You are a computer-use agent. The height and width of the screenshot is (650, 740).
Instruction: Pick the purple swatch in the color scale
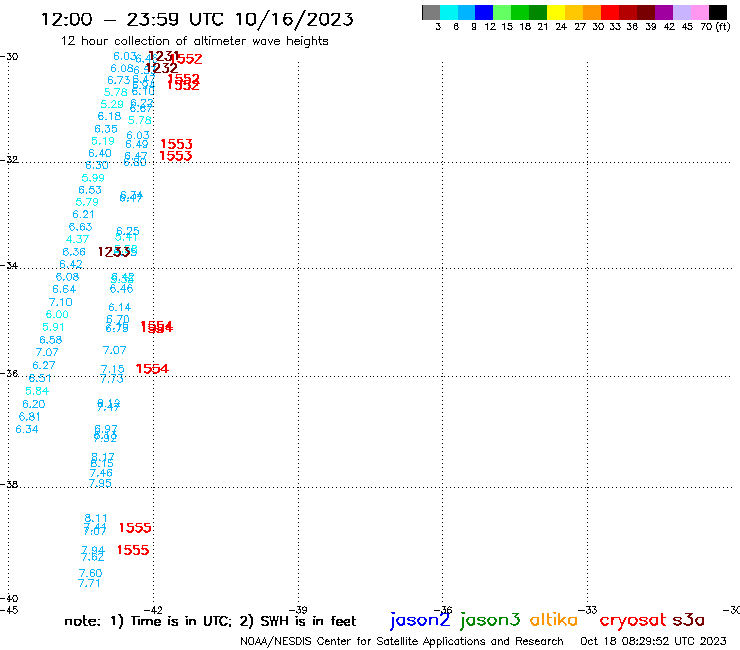[664, 12]
